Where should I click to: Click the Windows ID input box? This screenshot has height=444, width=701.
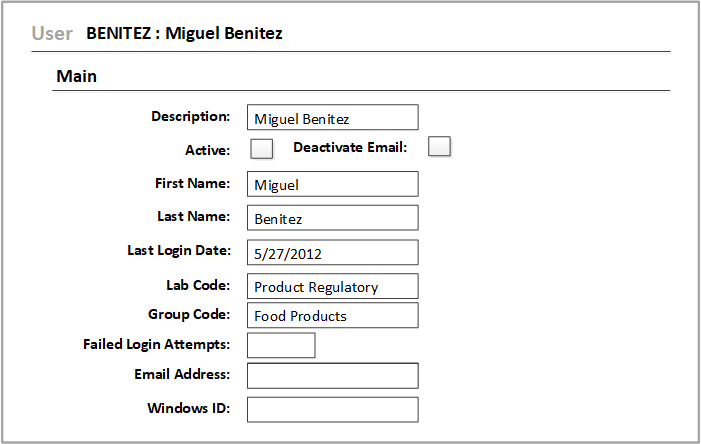pyautogui.click(x=332, y=410)
